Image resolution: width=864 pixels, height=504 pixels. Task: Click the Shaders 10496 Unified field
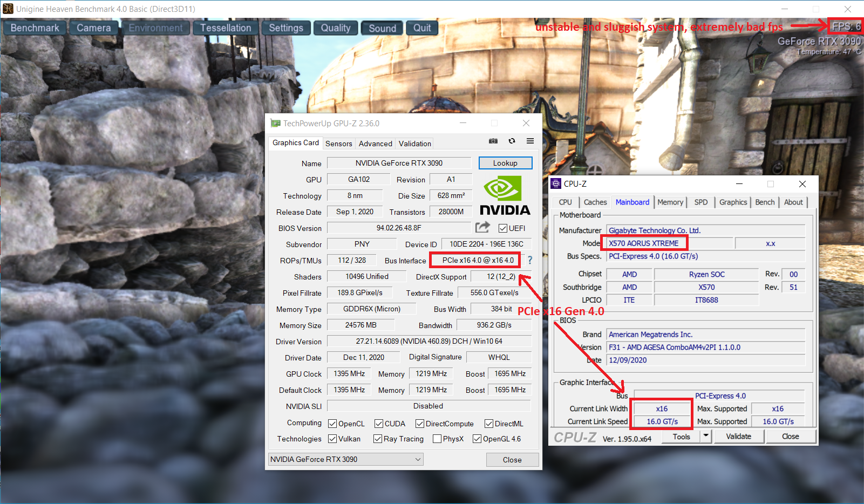point(367,276)
